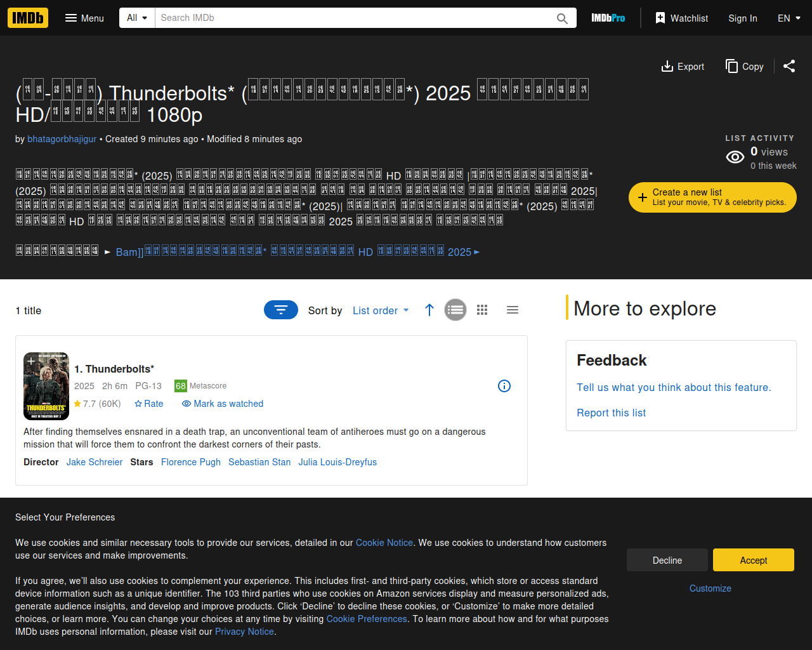The image size is (812, 650).
Task: Report this list
Action: tap(611, 413)
